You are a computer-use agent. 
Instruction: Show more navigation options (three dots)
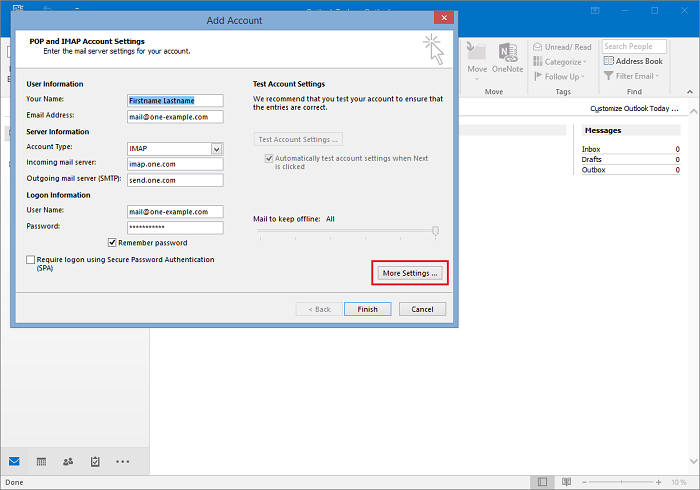coord(122,461)
